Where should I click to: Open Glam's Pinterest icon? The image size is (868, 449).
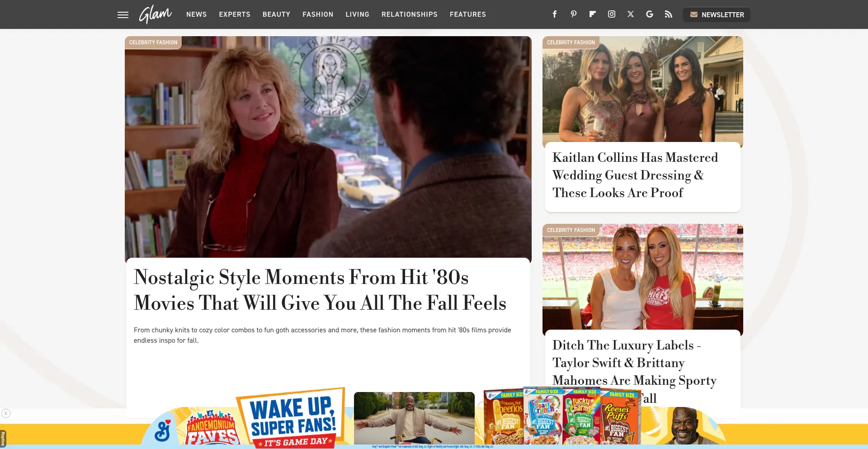(573, 14)
